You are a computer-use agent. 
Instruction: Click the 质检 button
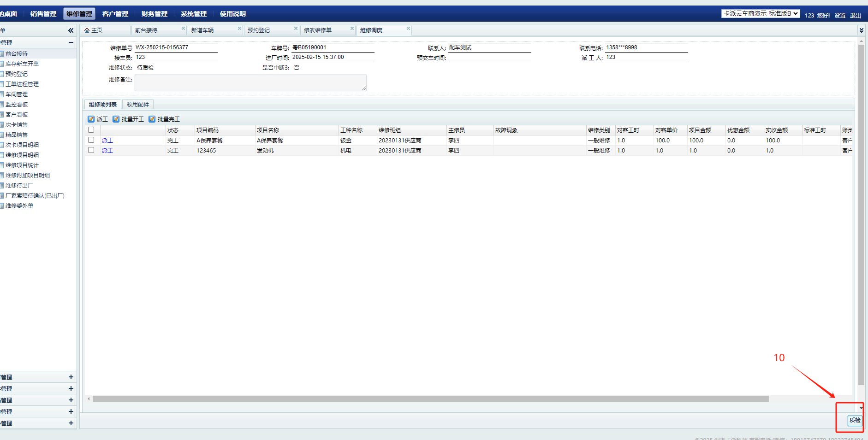tap(855, 420)
